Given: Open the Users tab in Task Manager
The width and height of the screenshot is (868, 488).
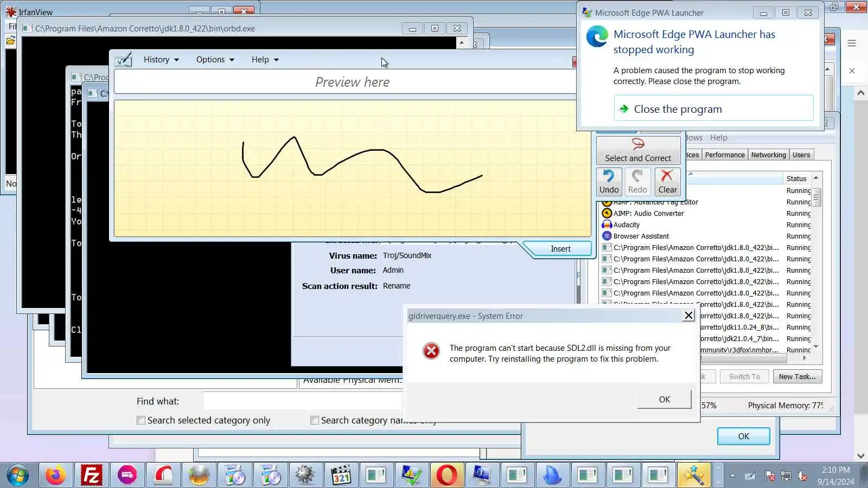Looking at the screenshot, I should (x=801, y=155).
